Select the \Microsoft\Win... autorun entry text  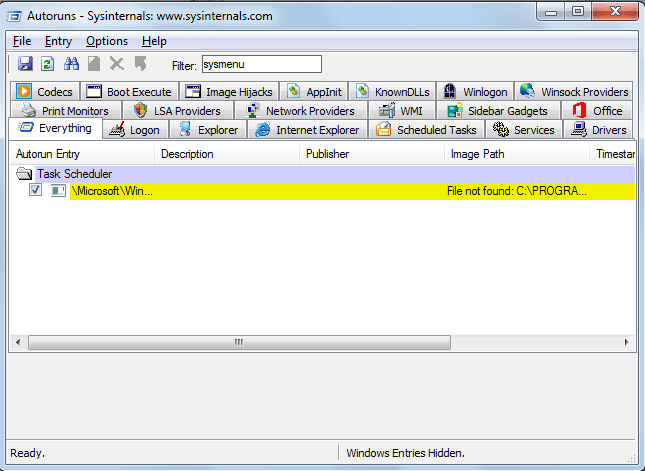(112, 191)
